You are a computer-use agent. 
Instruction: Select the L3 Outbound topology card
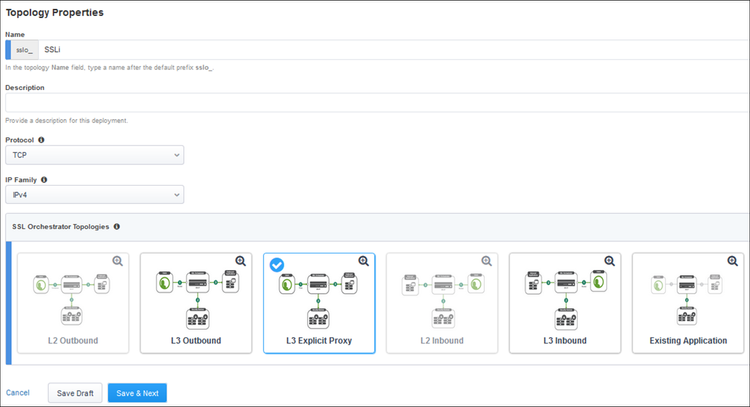point(196,303)
